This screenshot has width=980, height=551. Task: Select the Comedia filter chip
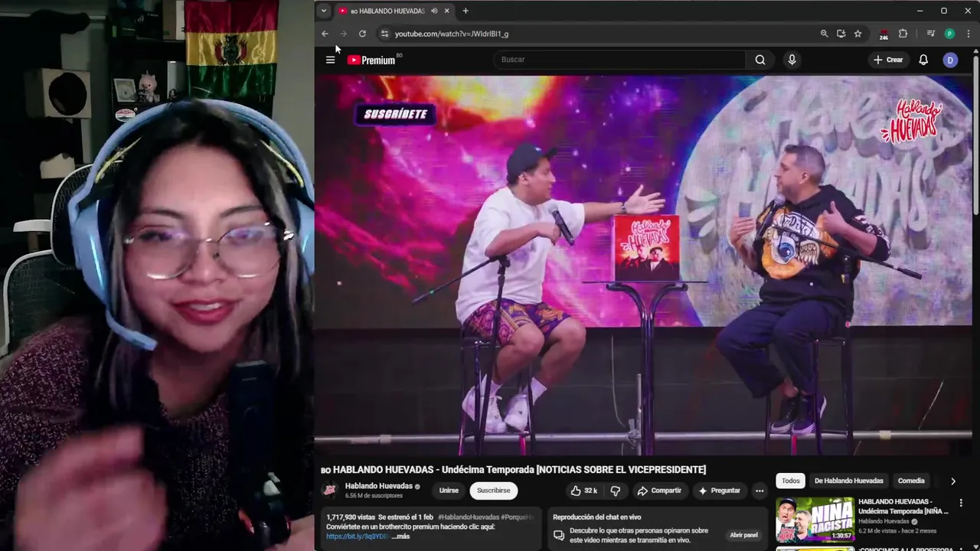(911, 481)
